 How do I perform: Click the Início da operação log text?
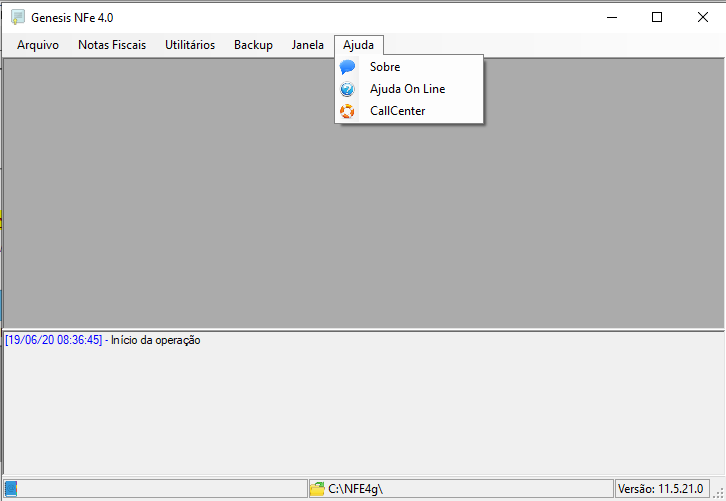pyautogui.click(x=156, y=340)
